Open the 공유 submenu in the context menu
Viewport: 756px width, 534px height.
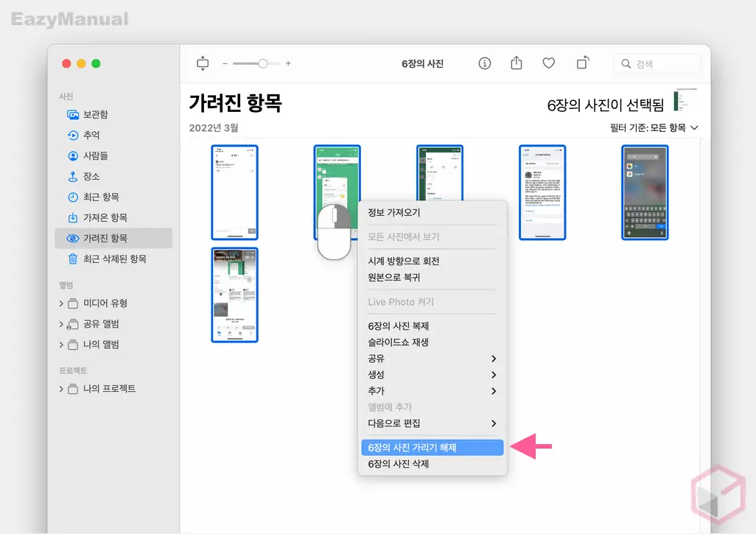(x=377, y=359)
